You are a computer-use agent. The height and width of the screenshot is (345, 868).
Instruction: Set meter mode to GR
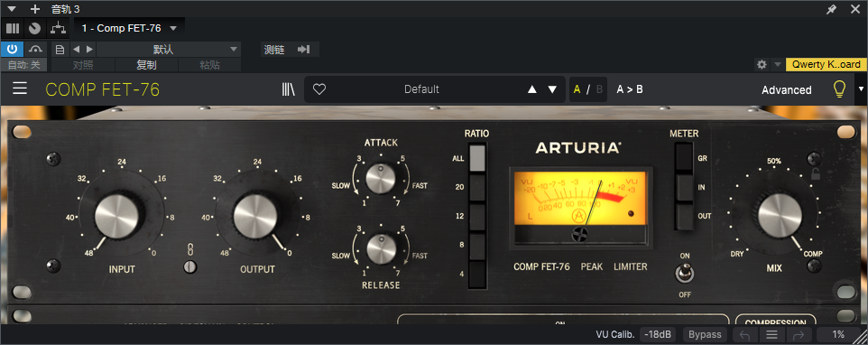coord(684,158)
